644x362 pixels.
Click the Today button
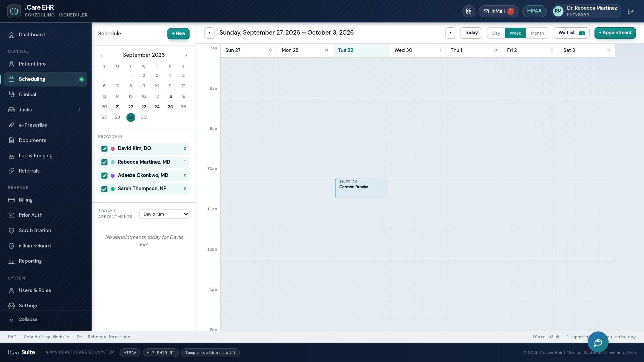[471, 33]
